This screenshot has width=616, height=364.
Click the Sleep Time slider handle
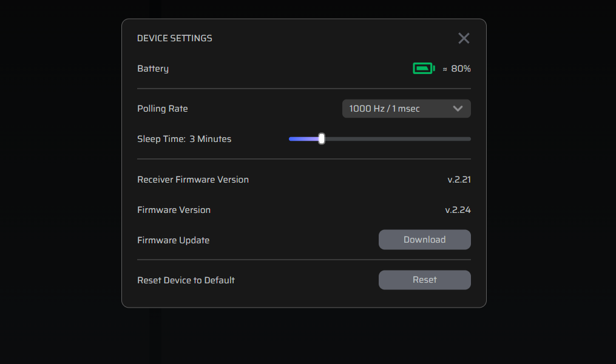click(x=322, y=139)
